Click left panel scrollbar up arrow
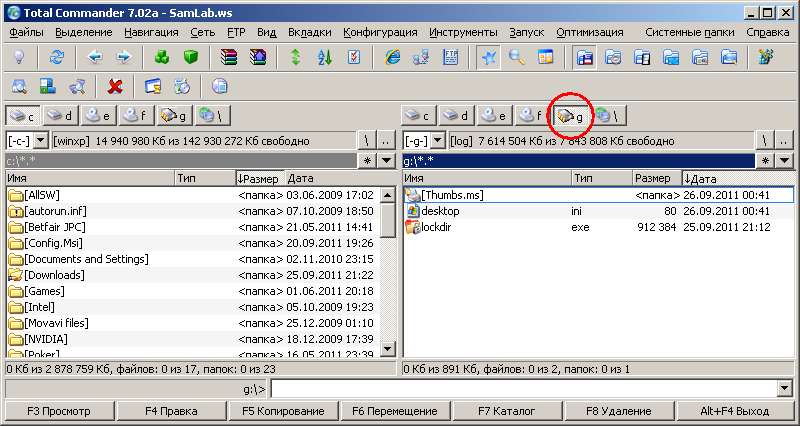 tap(388, 194)
